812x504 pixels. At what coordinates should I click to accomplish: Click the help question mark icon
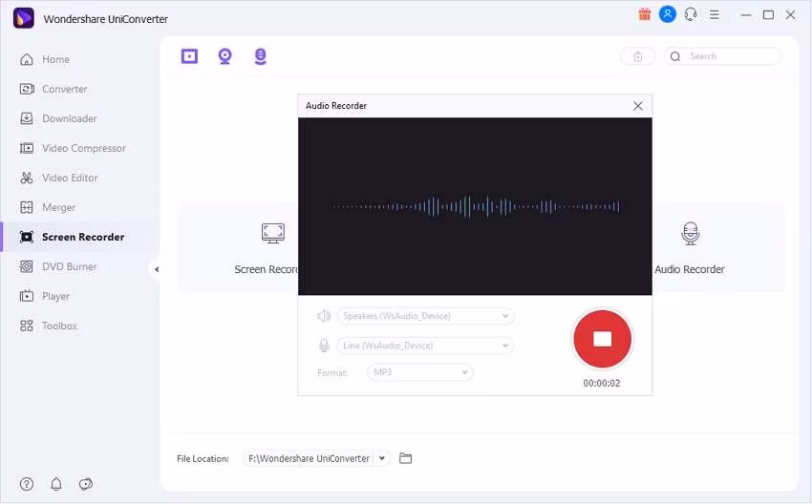[x=27, y=484]
